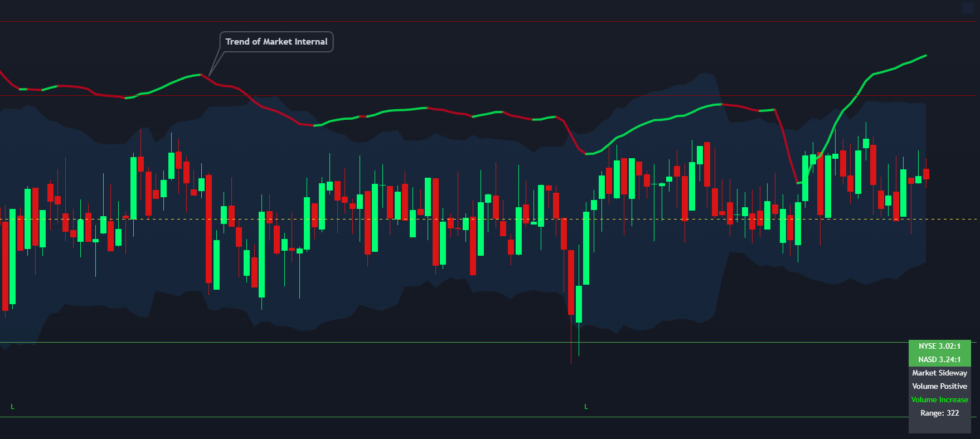Click the green 'Volume Increase' text
Screen dimensions: 980x439
940,399
